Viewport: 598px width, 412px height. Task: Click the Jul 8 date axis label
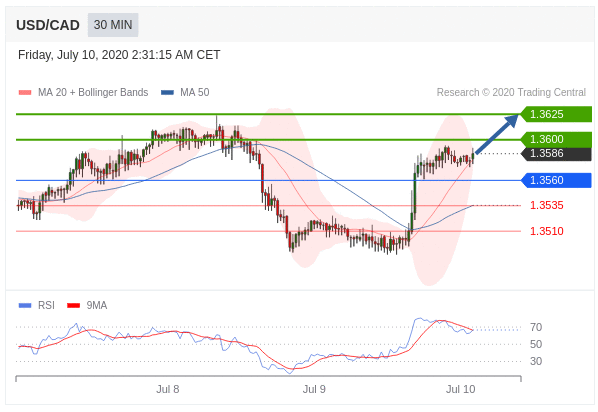tap(167, 389)
